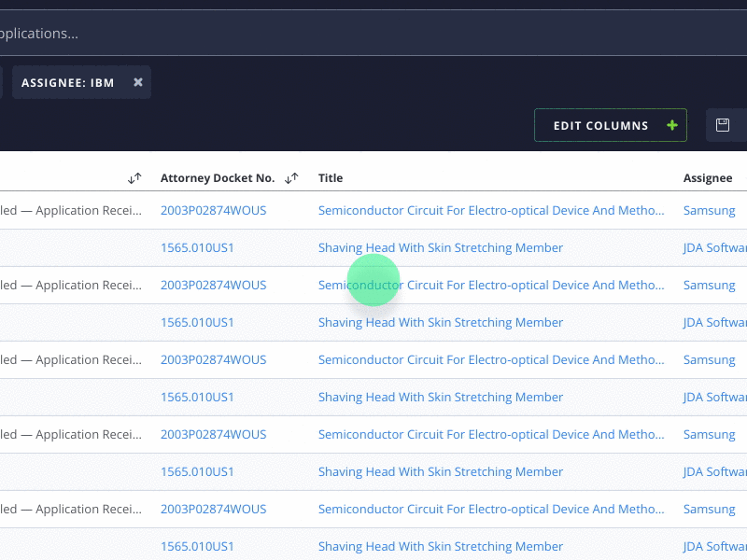Sort by Attorney Docket No. arrows icon

pos(291,178)
